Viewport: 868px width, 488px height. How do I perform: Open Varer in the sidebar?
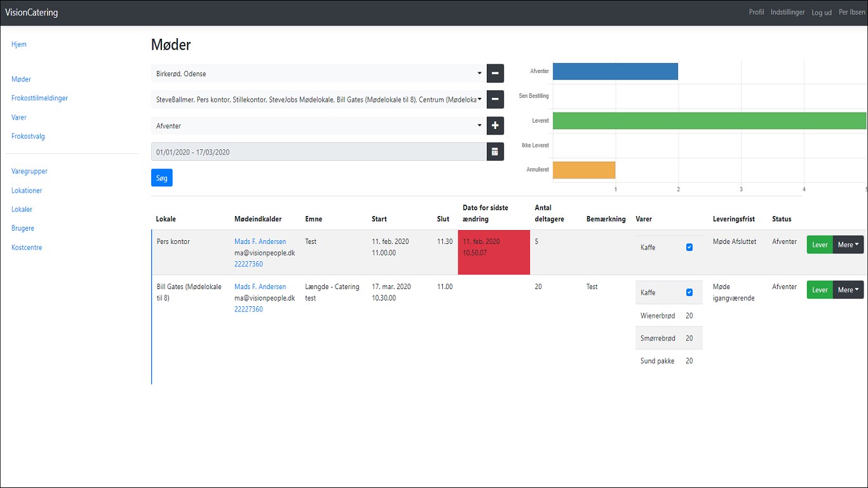click(19, 118)
